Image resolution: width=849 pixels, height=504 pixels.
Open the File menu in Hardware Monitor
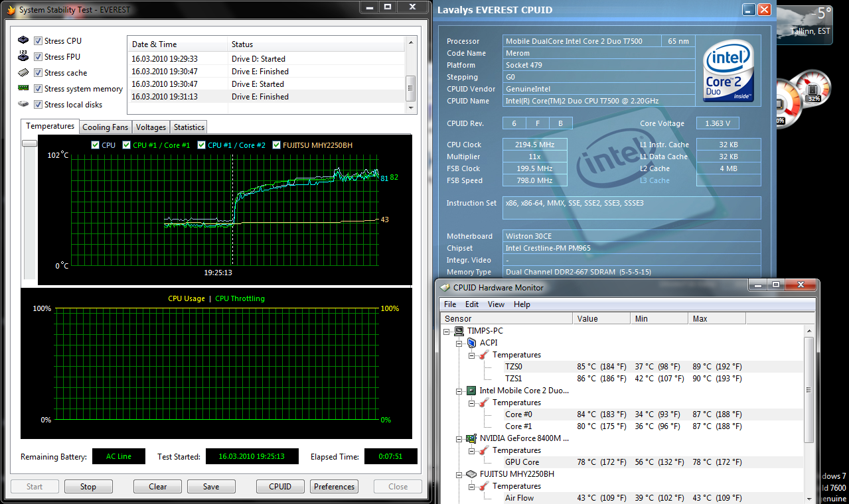(x=450, y=304)
